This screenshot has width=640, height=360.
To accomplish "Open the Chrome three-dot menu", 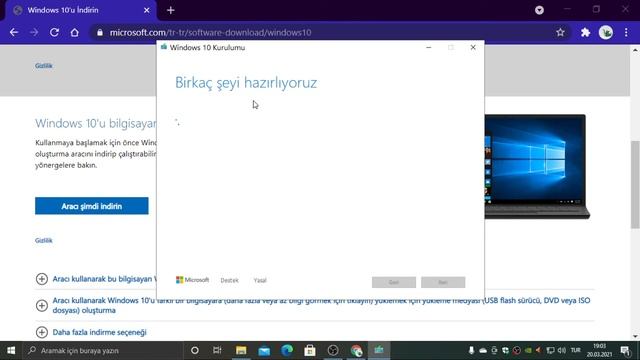I will 626,33.
